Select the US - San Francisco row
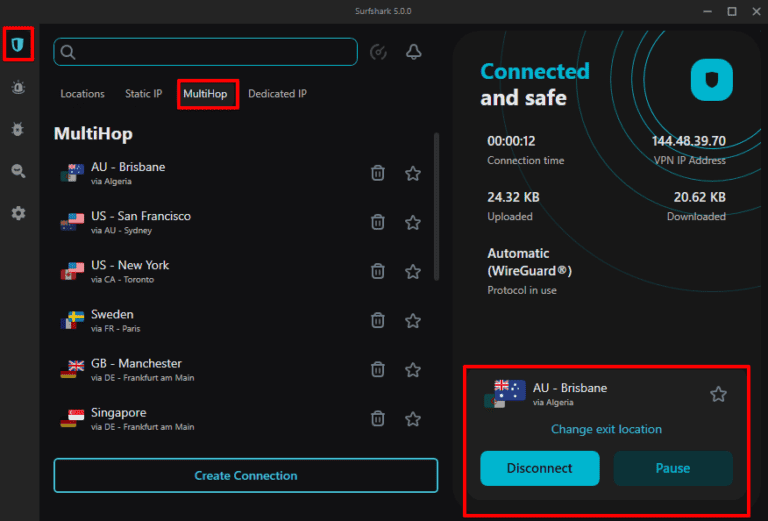This screenshot has width=768, height=521. coord(240,222)
